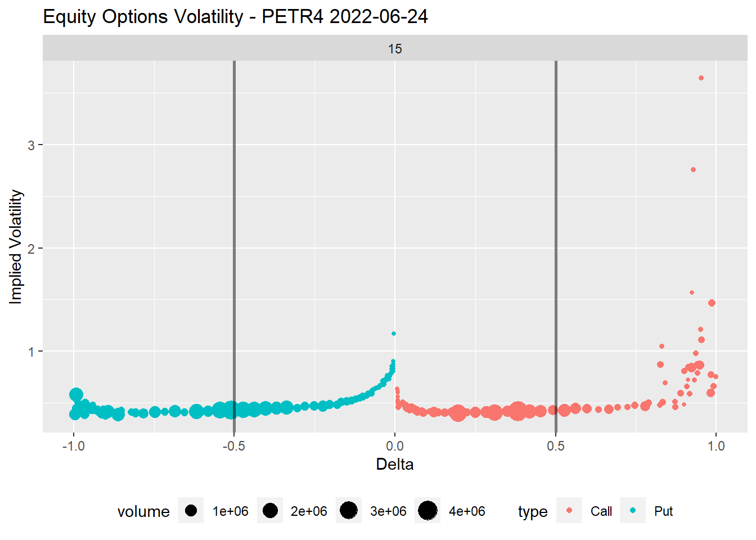Click the Implied Volatility y-axis title
The height and width of the screenshot is (540, 756).
click(x=16, y=247)
